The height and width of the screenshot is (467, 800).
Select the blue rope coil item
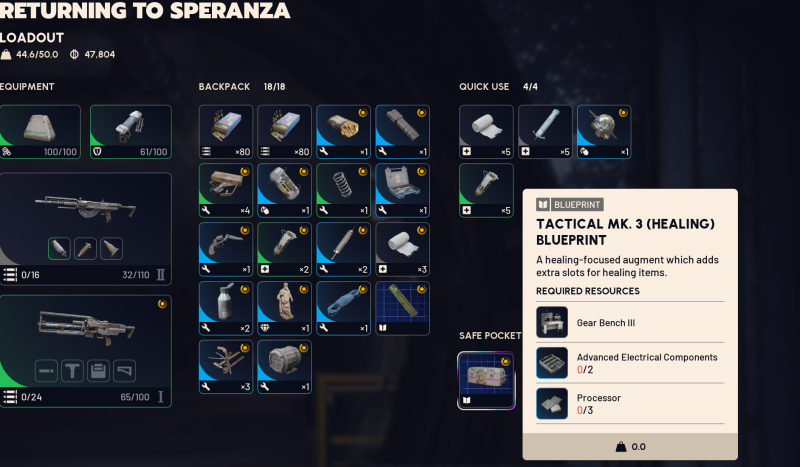point(343,308)
